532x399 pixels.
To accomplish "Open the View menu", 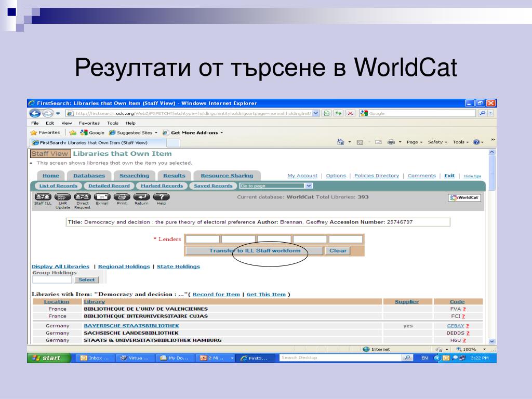I will point(66,123).
